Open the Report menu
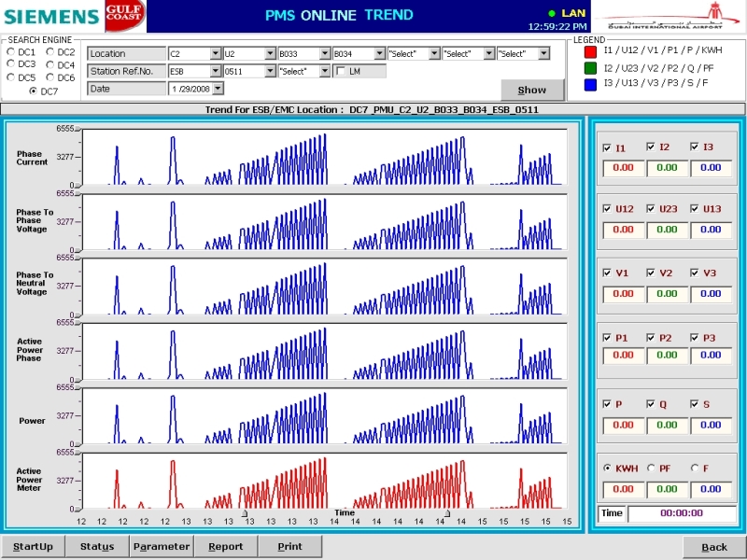The image size is (747, 560). [x=225, y=547]
